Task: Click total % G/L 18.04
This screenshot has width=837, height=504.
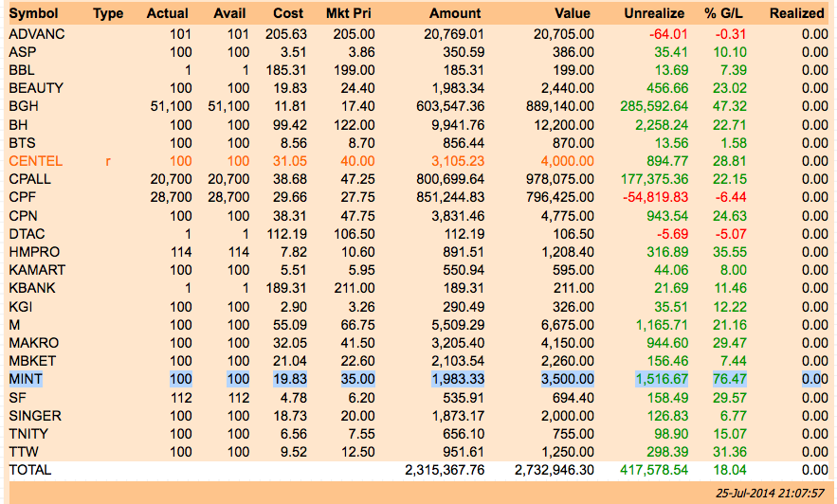Action: [x=730, y=471]
